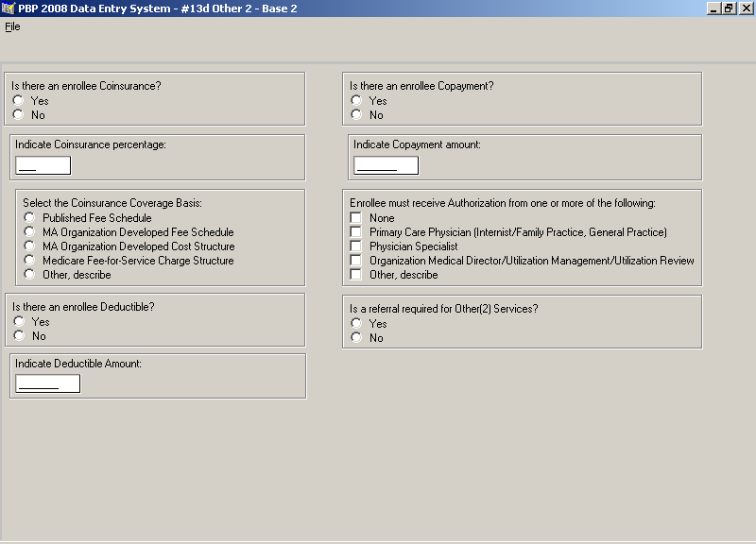Select Other, describe coverage basis radio
Image resolution: width=756 pixels, height=544 pixels.
(29, 274)
